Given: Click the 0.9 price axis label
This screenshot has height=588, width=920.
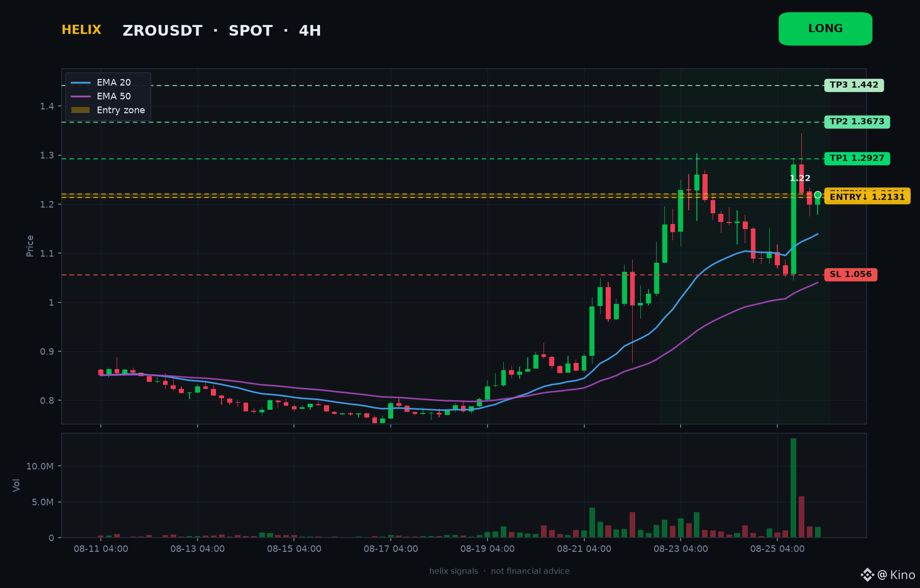Looking at the screenshot, I should (47, 352).
